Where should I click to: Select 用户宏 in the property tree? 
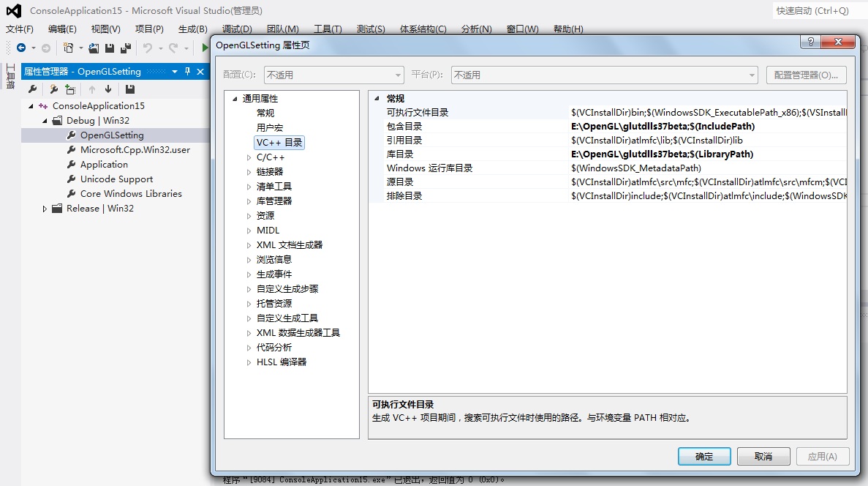click(x=270, y=127)
